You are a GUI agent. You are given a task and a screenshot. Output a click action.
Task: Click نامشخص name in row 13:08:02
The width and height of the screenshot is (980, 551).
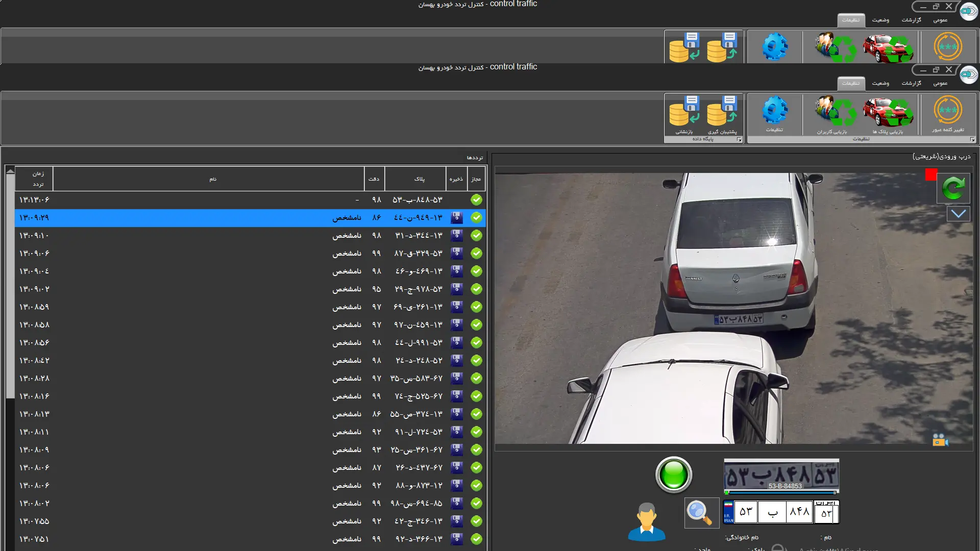[347, 504]
